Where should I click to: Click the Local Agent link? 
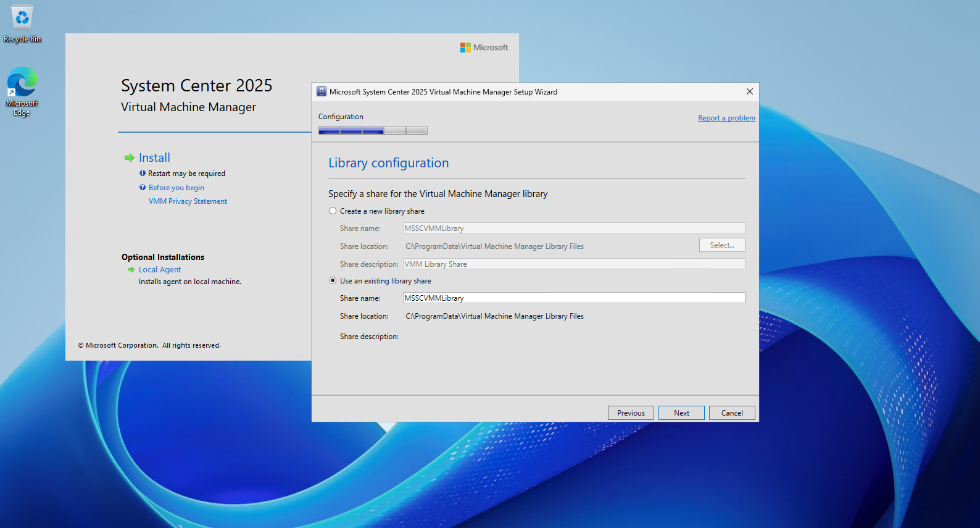(160, 270)
